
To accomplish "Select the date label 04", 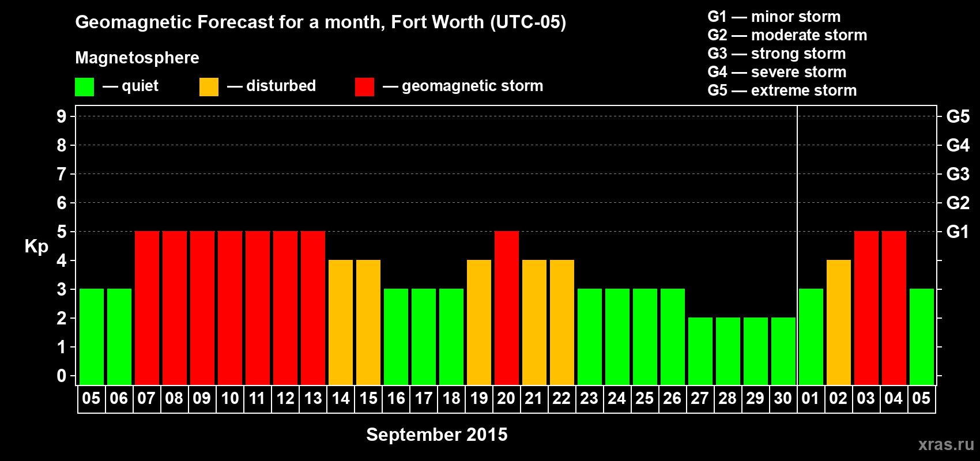I will point(894,398).
